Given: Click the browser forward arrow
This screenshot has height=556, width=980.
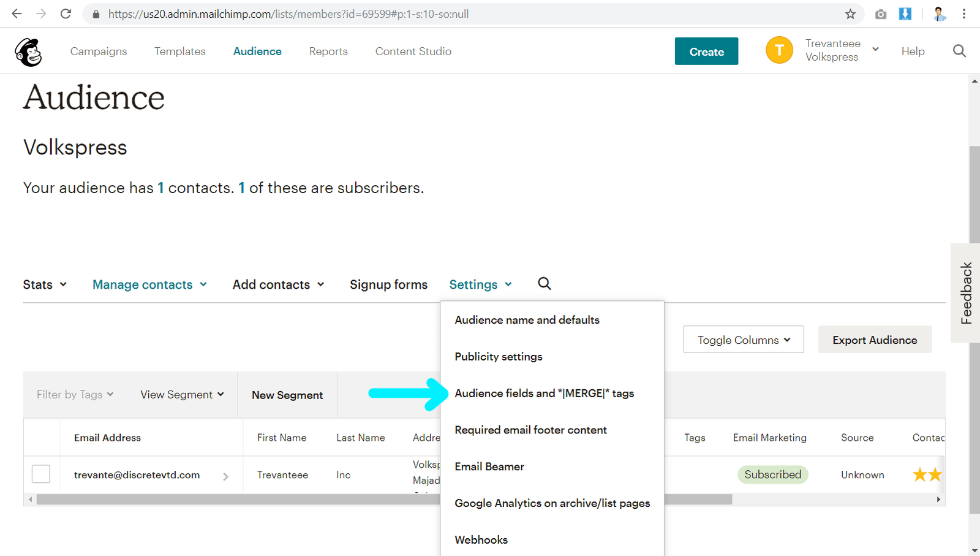Looking at the screenshot, I should (x=41, y=13).
